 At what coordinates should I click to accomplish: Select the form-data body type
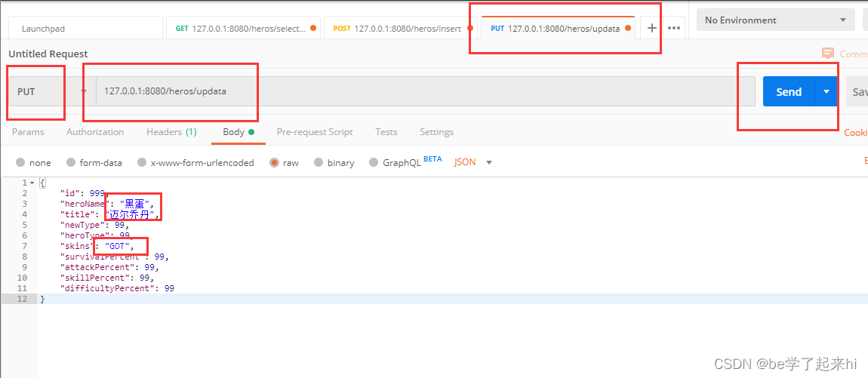(x=71, y=163)
